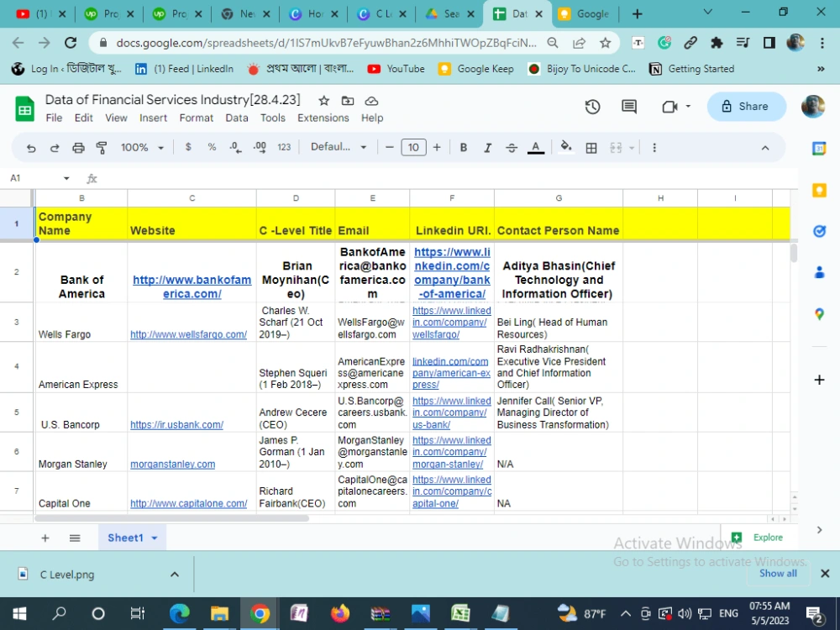Toggle italic formatting

click(x=487, y=148)
